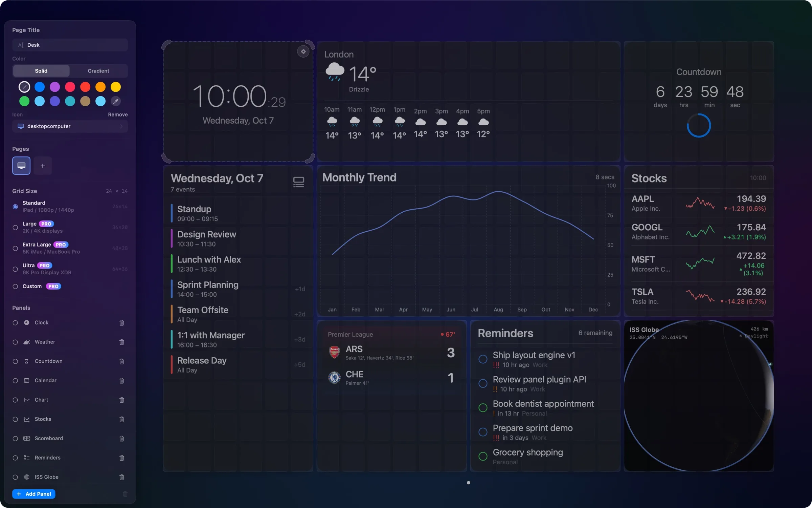Image resolution: width=812 pixels, height=508 pixels.
Task: Click the Arsenal team crest
Action: 334,352
